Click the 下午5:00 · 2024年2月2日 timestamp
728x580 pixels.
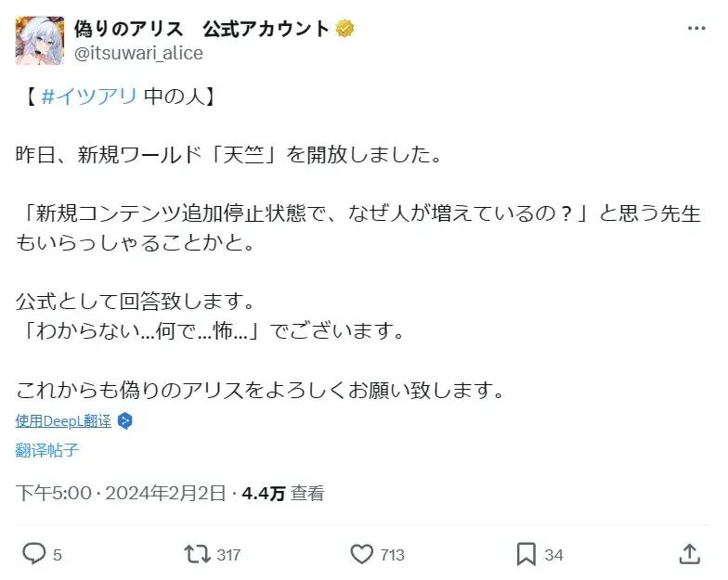[x=121, y=494]
